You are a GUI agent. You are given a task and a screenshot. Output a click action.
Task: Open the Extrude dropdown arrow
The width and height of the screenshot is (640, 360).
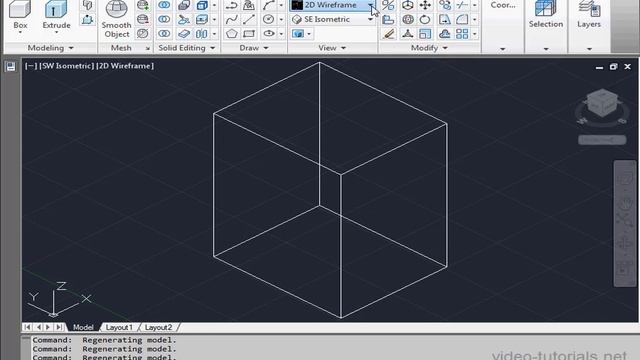56,32
